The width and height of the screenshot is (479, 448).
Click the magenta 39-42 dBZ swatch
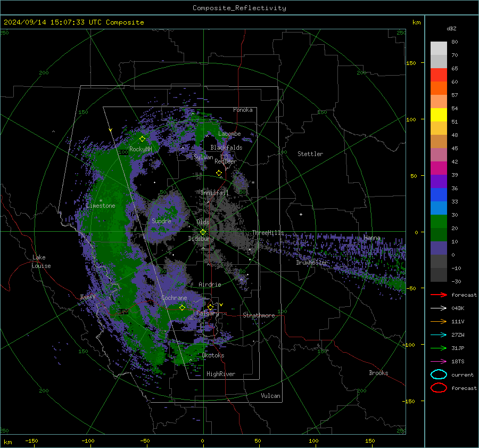(439, 168)
